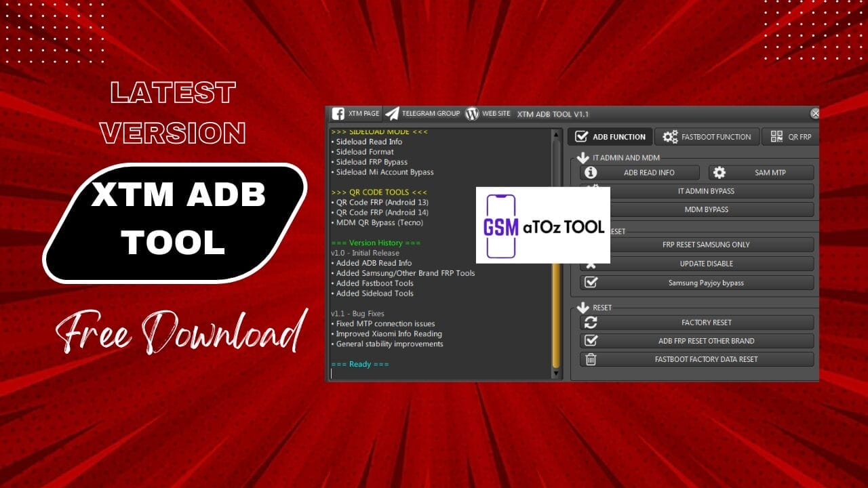Image resolution: width=868 pixels, height=488 pixels.
Task: Click the log scrollbar up arrow
Action: (x=556, y=134)
